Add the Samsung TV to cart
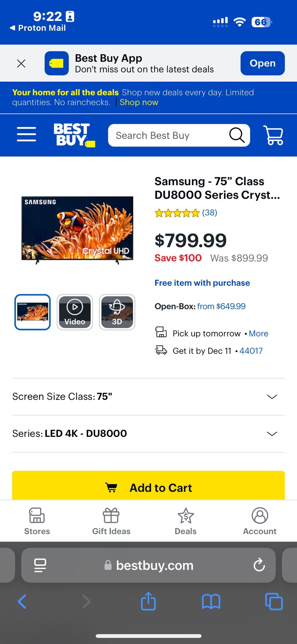 [x=148, y=487]
